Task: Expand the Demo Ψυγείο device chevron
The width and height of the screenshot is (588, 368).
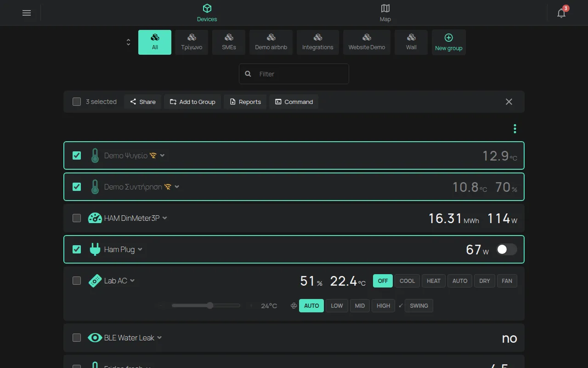Action: (x=162, y=155)
